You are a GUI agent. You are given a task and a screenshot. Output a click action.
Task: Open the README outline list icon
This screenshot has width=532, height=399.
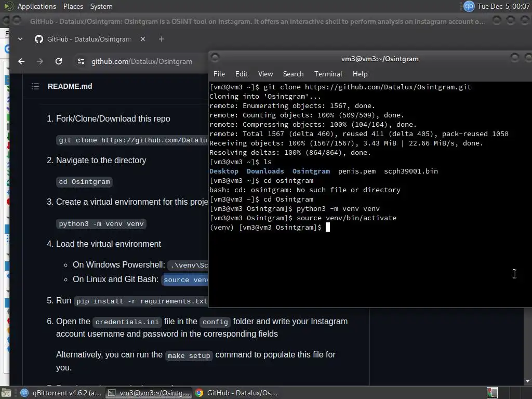tap(35, 86)
